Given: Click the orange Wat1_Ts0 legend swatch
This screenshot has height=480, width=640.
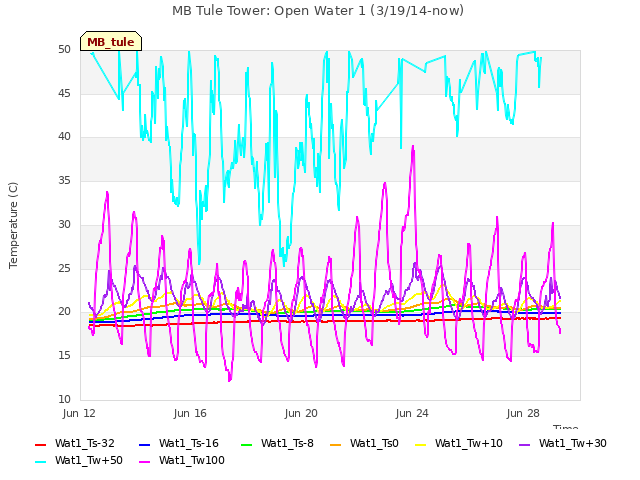Looking at the screenshot, I should [x=336, y=444].
